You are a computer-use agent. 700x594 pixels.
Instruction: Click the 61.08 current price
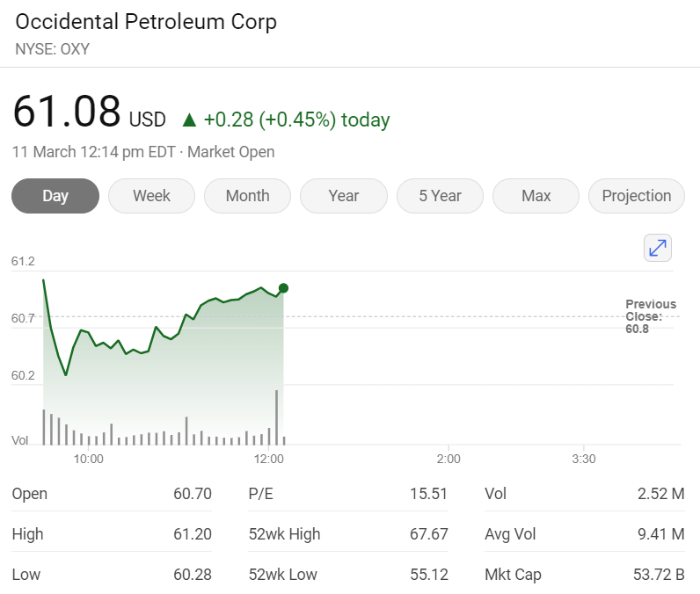click(x=67, y=112)
